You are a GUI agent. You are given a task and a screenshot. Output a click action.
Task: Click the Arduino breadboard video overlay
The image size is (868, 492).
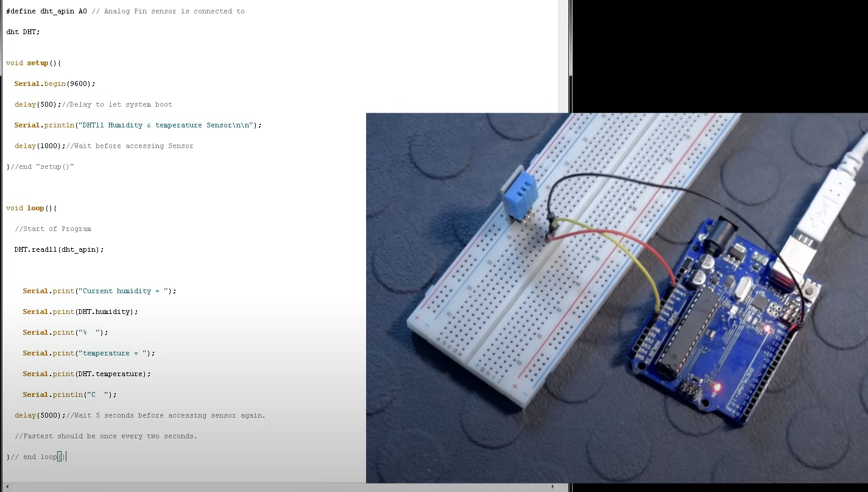[x=616, y=298]
